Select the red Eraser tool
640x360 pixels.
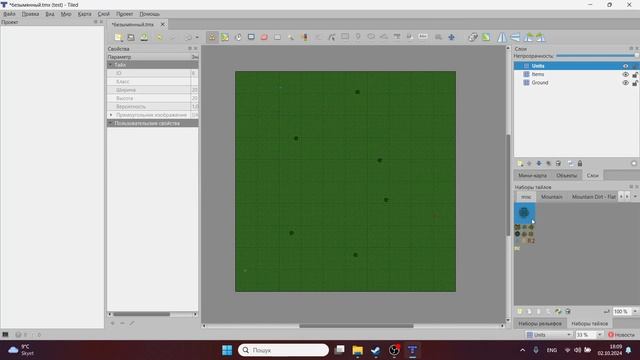click(x=264, y=37)
